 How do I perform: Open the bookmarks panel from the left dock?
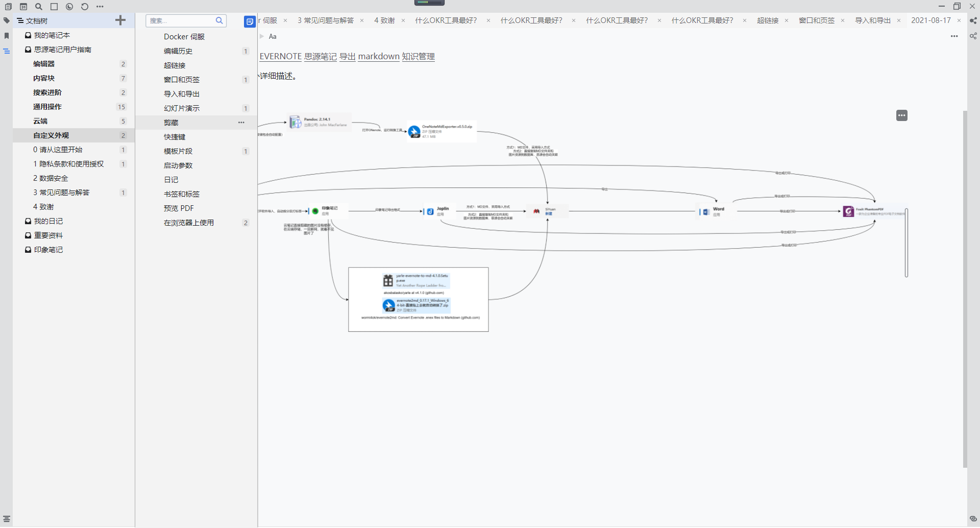pyautogui.click(x=7, y=36)
